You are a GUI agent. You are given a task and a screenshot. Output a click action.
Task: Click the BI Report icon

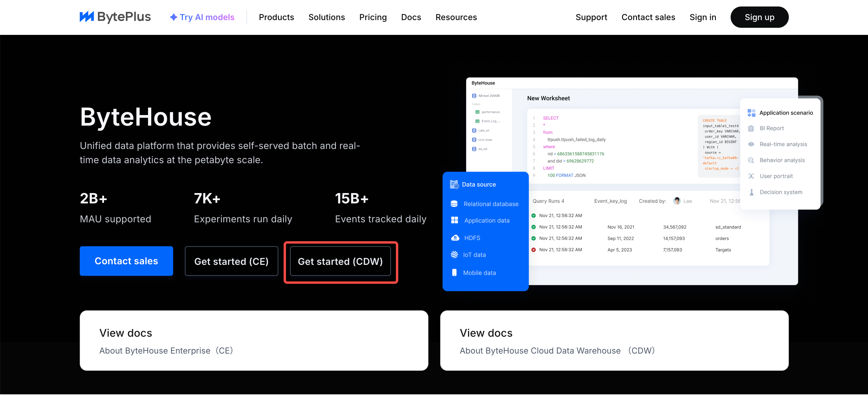pyautogui.click(x=751, y=128)
